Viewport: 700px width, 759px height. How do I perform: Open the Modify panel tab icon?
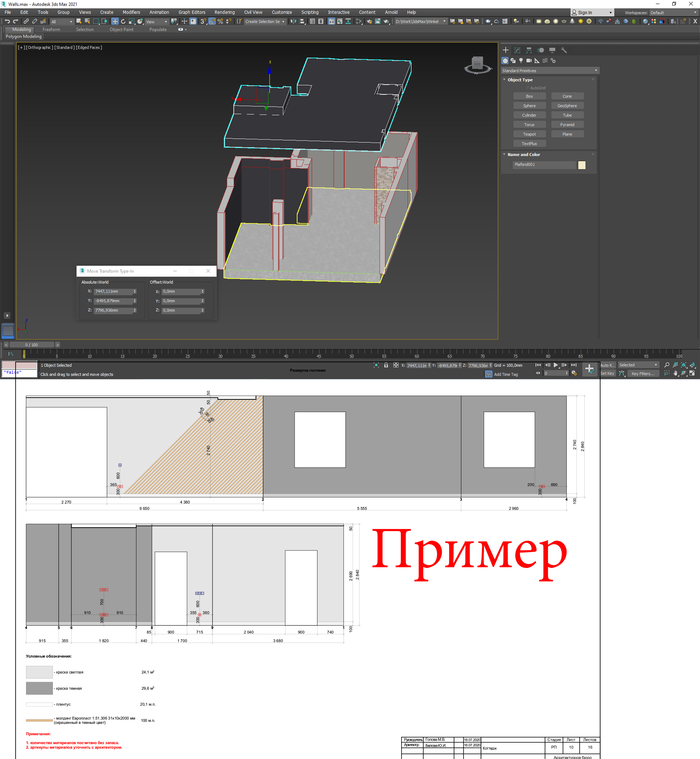tap(517, 50)
